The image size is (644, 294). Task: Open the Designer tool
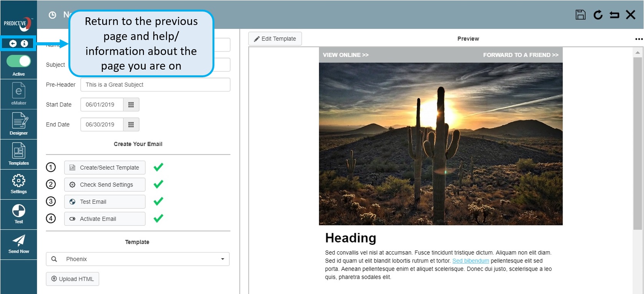(x=18, y=124)
